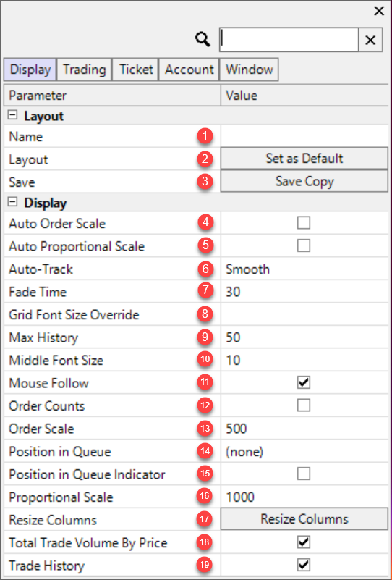The image size is (392, 580).
Task: Uncheck Total Trade Volume By Price
Action: [x=304, y=542]
